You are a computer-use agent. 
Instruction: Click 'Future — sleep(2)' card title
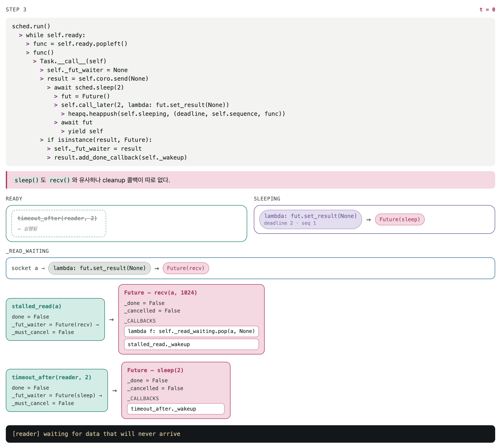(x=155, y=370)
